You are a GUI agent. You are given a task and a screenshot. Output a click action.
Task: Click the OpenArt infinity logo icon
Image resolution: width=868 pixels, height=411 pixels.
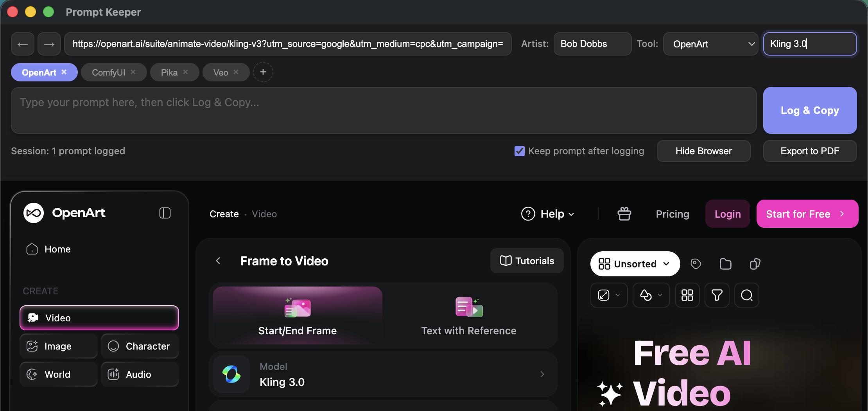(34, 213)
